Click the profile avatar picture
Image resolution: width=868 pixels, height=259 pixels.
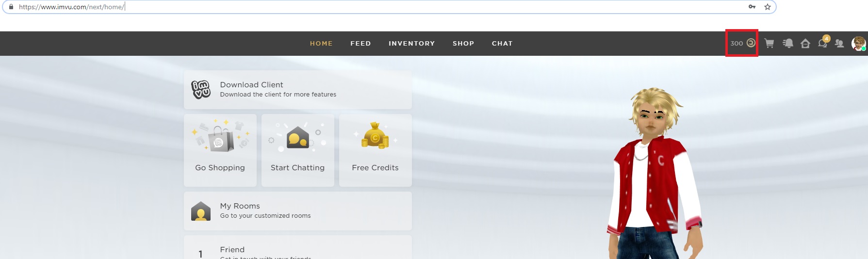[x=858, y=43]
